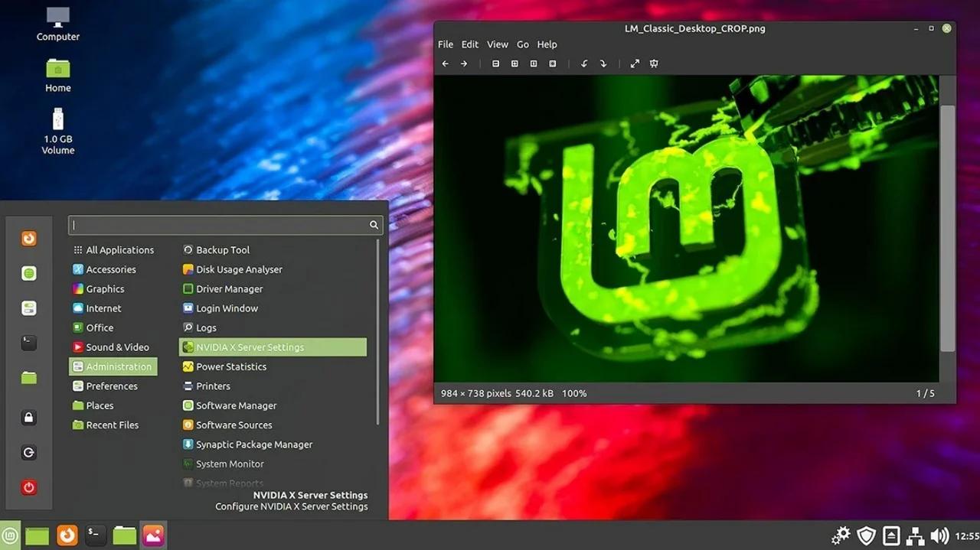Open the Disk Usage Analyser

(237, 269)
